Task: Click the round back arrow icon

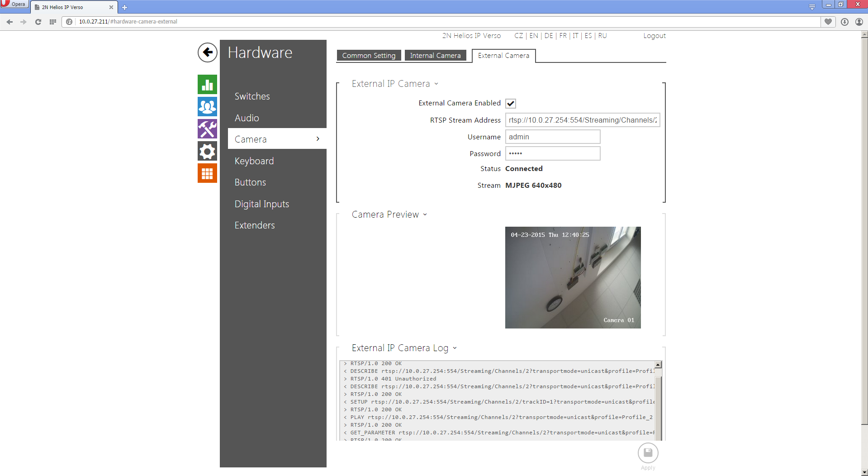Action: 207,52
